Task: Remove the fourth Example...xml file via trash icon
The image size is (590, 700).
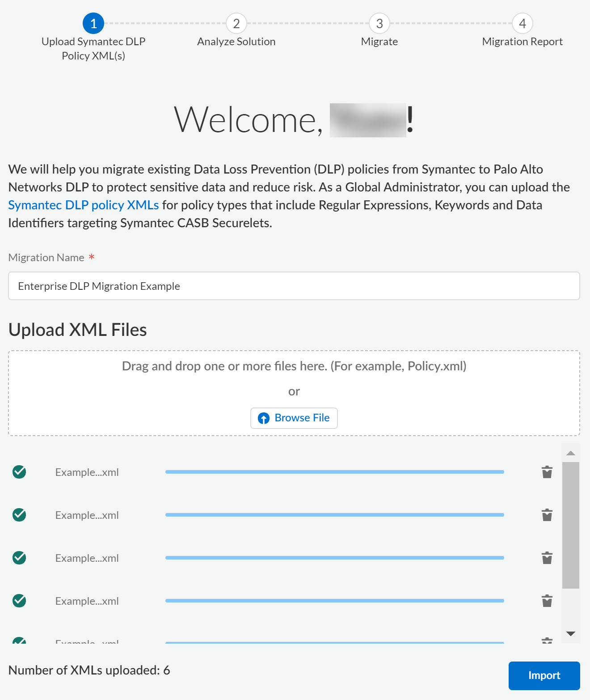Action: [x=547, y=601]
